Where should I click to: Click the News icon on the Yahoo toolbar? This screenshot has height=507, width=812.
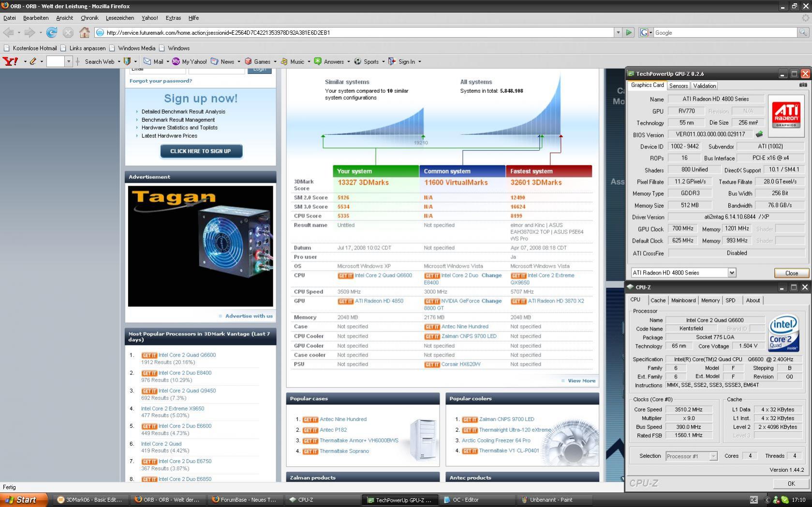pyautogui.click(x=214, y=61)
